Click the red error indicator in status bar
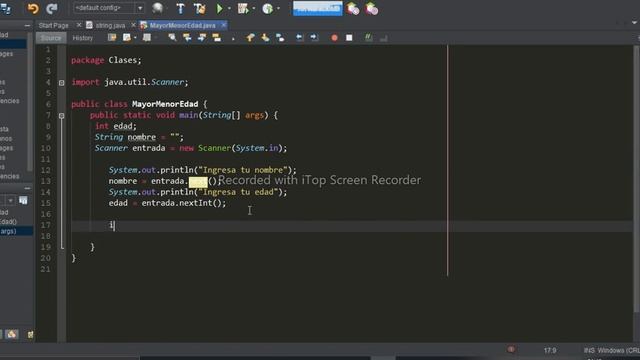Viewport: 640px width, 360px height. 511,349
